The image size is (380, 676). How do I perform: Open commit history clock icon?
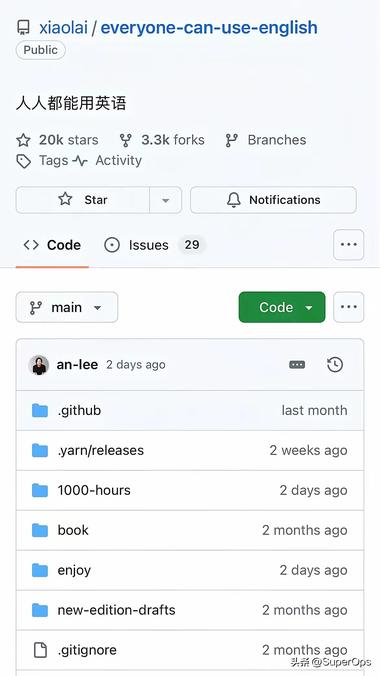point(335,365)
